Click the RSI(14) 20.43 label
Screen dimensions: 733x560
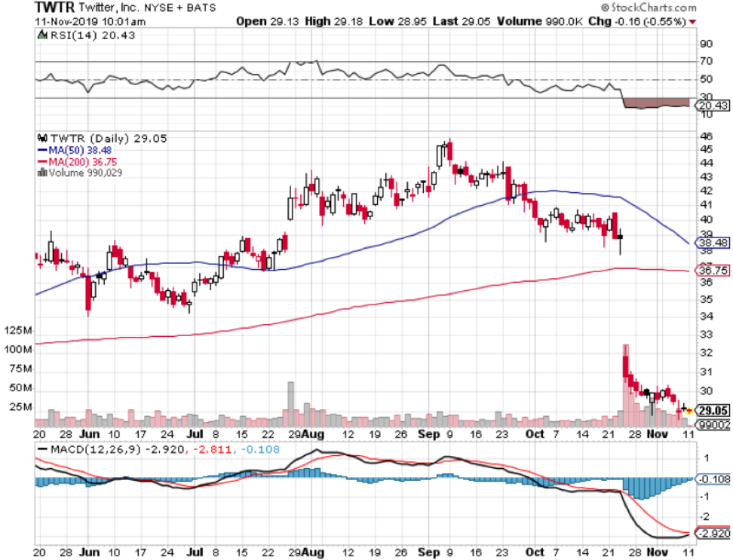tap(93, 35)
